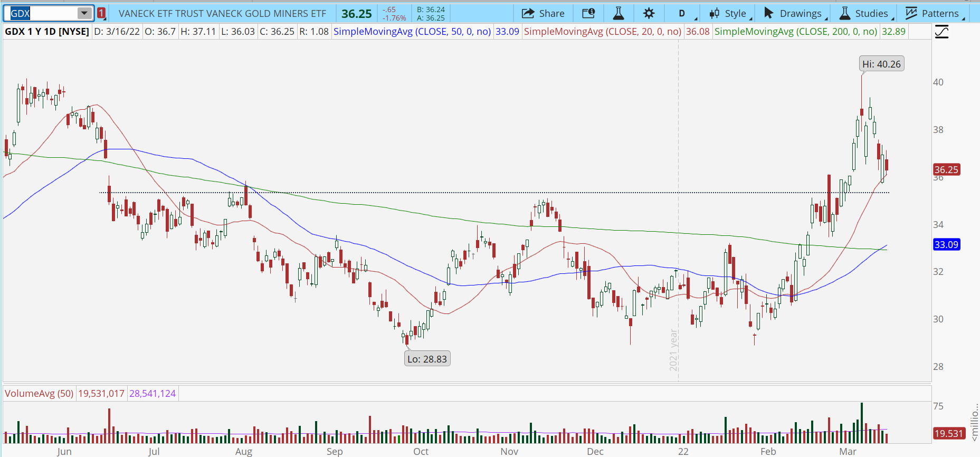Image resolution: width=980 pixels, height=457 pixels.
Task: Click the Jul label on time axis
Action: (x=154, y=451)
